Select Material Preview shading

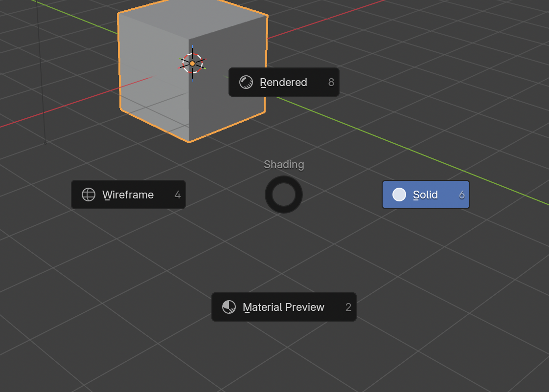(284, 307)
